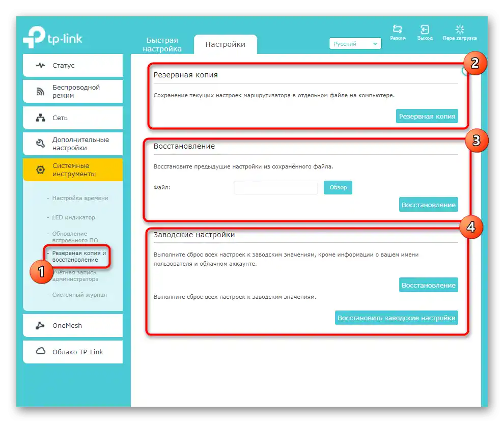Screen dimensions: 504x423
Task: Select Резервная копия и восстановление submenu
Action: 79,256
